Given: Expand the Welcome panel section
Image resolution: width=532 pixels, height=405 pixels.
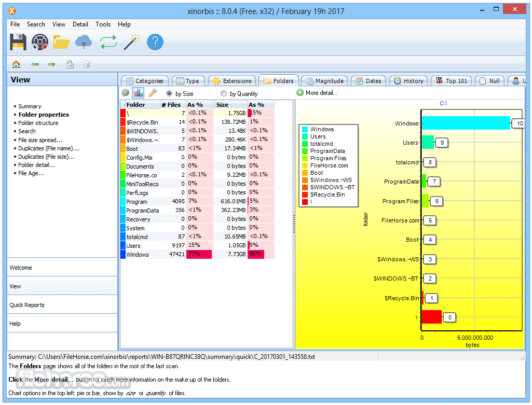Looking at the screenshot, I should click(21, 268).
